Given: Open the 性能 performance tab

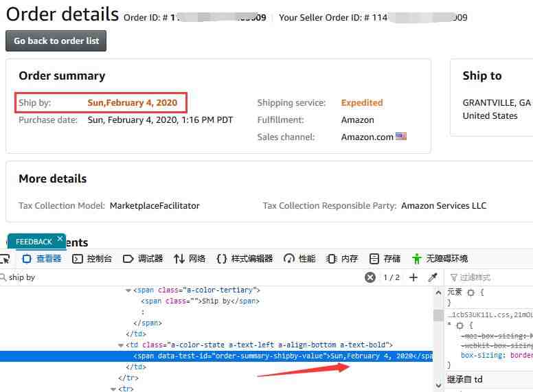Looking at the screenshot, I should [x=299, y=259].
